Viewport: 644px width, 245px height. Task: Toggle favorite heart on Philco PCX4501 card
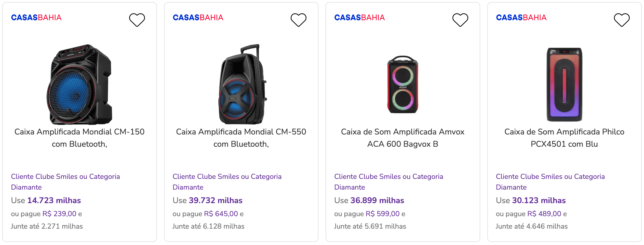click(622, 20)
